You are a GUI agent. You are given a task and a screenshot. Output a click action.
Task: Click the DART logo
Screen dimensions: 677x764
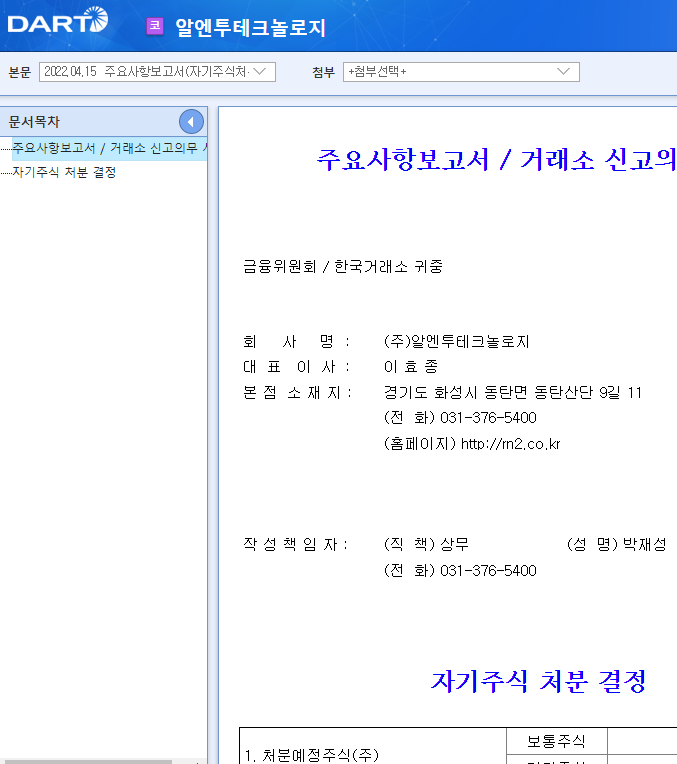point(58,20)
